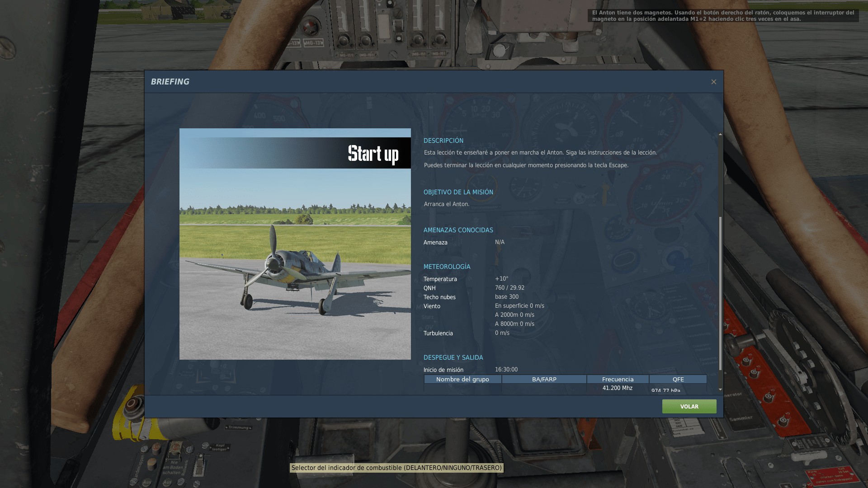The width and height of the screenshot is (868, 488).
Task: Click the briefing vertical scrollbar thumb
Action: [720, 294]
